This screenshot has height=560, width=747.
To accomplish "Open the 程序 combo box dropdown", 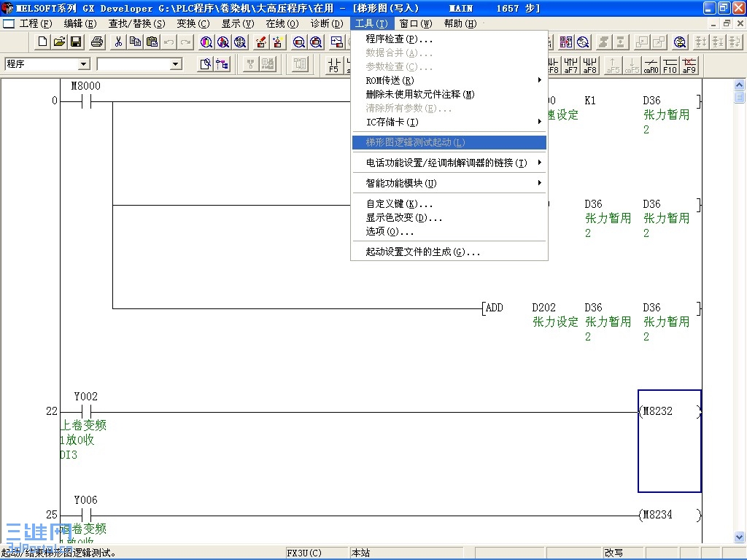I will coord(84,64).
